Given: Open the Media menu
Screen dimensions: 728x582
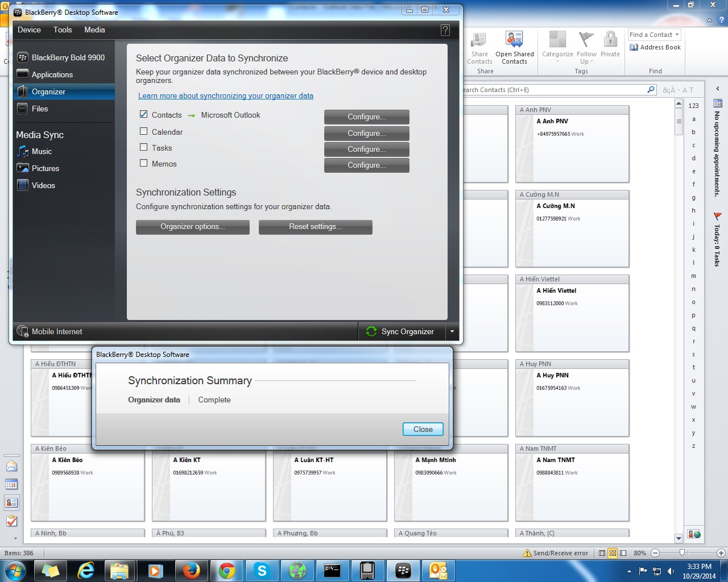Looking at the screenshot, I should point(94,30).
